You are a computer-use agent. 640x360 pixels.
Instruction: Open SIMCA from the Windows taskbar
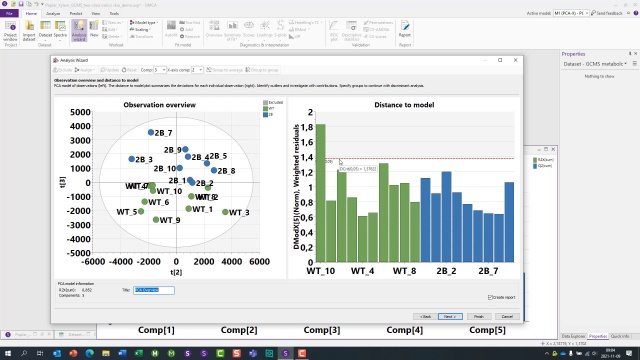pyautogui.click(x=285, y=353)
